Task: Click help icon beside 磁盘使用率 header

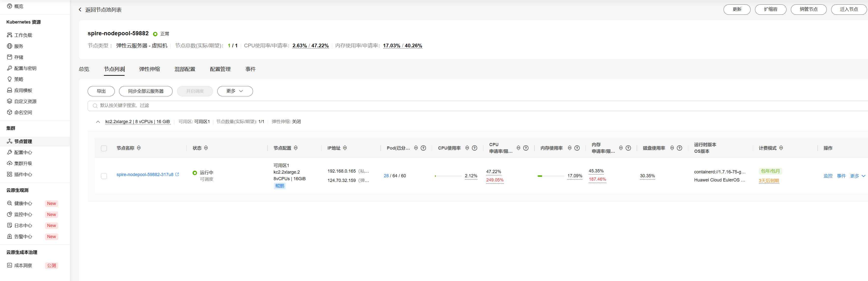Action: 679,148
